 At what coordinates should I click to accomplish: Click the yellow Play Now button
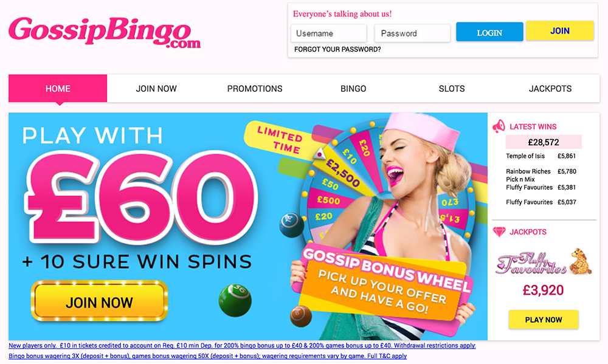(543, 320)
